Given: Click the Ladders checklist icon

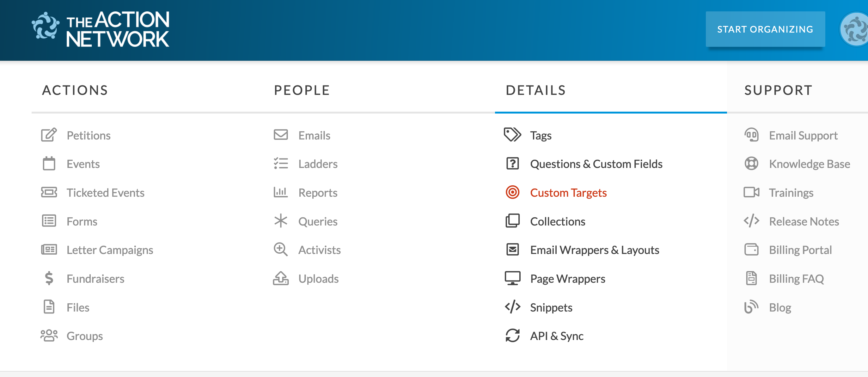Looking at the screenshot, I should [x=281, y=164].
